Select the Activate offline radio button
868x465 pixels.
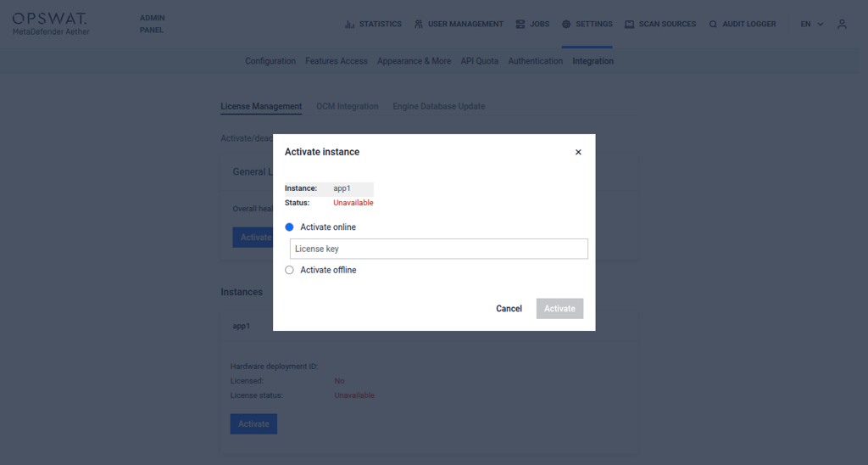(x=290, y=270)
